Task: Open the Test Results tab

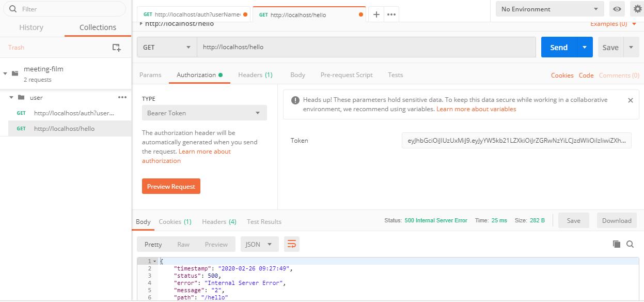Action: (264, 221)
